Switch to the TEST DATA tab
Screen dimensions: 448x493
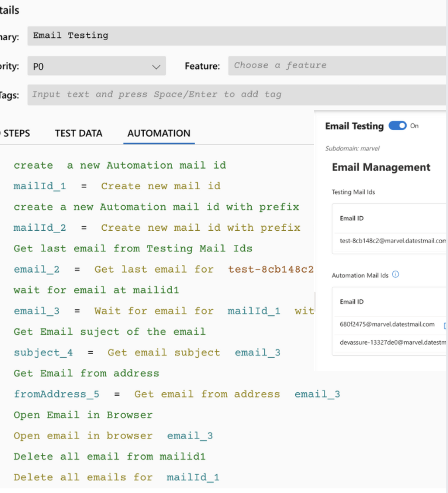[x=78, y=133]
